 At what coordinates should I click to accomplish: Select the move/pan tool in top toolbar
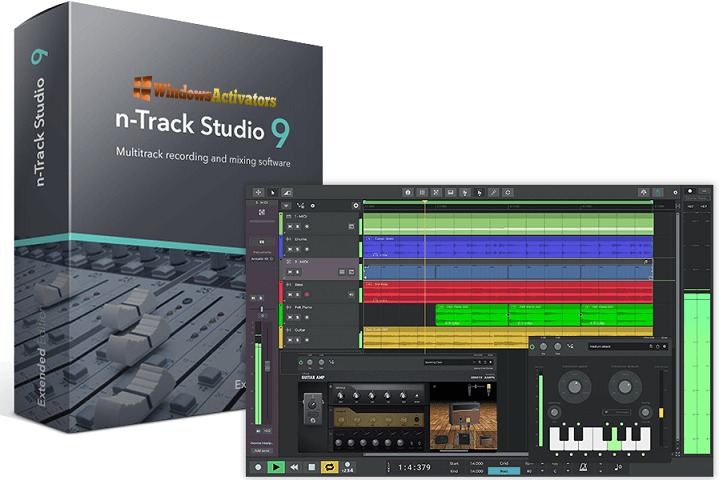(259, 192)
